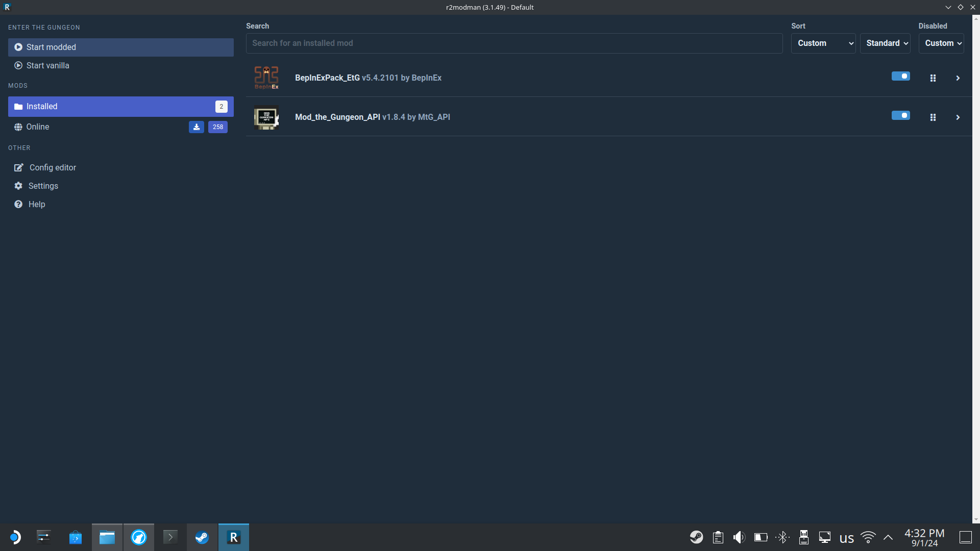
Task: Open the Wi-Fi network tray icon
Action: coord(868,537)
